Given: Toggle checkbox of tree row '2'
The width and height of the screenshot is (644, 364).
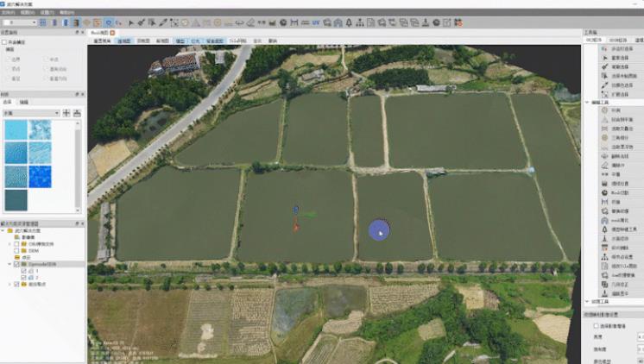Looking at the screenshot, I should pos(23,278).
